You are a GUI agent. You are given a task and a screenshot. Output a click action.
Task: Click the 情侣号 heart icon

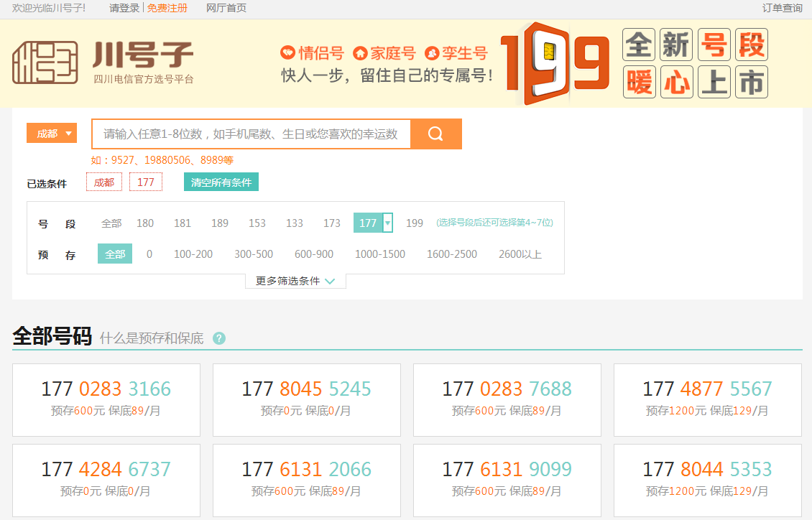coord(287,53)
